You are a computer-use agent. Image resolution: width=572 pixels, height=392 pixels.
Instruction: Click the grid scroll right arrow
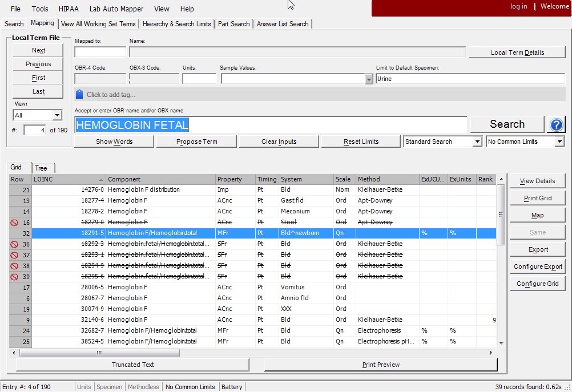coord(491,353)
